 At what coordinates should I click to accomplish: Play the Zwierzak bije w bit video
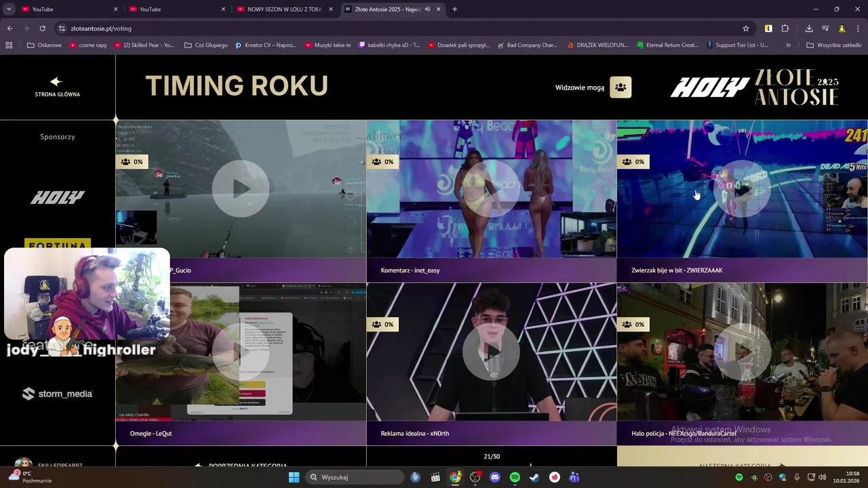coord(742,189)
